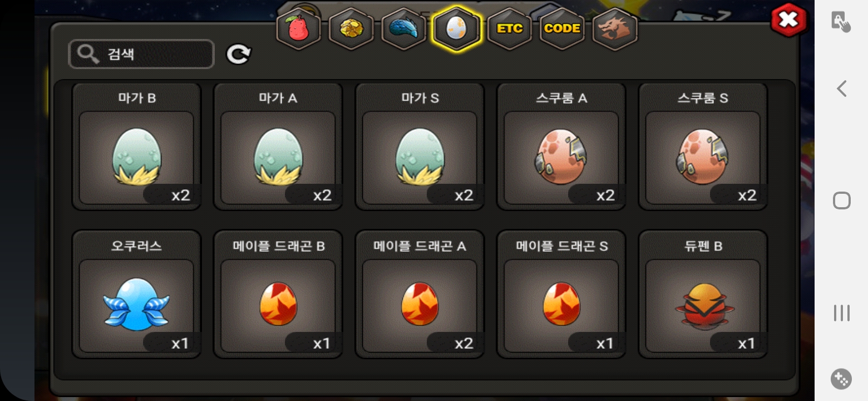Screen dimensions: 868x401
Task: Close the inventory with red X
Action: pos(788,21)
